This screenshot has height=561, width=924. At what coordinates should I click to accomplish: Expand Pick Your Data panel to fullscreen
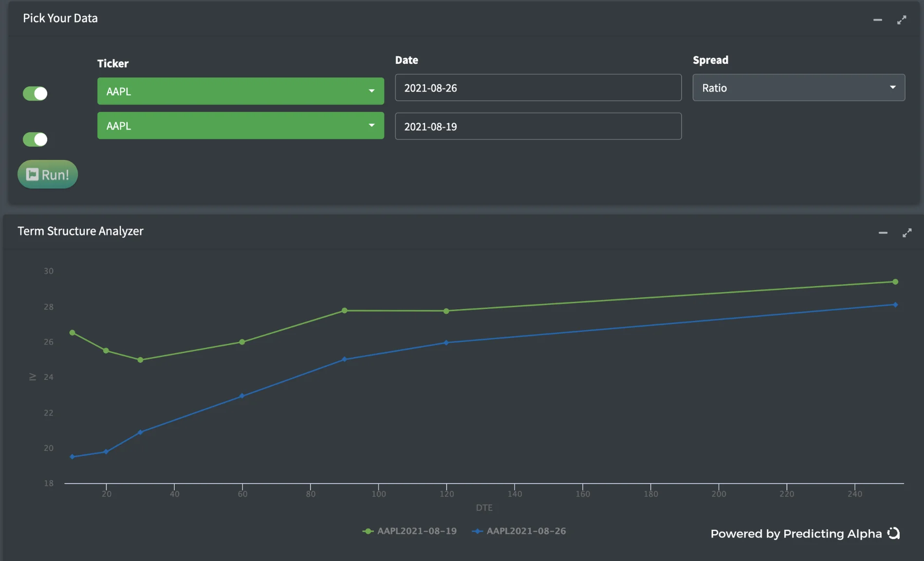point(902,20)
